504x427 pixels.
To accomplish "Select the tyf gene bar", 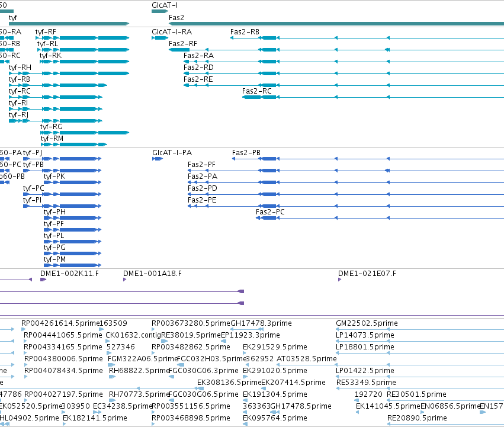I will coord(69,24).
